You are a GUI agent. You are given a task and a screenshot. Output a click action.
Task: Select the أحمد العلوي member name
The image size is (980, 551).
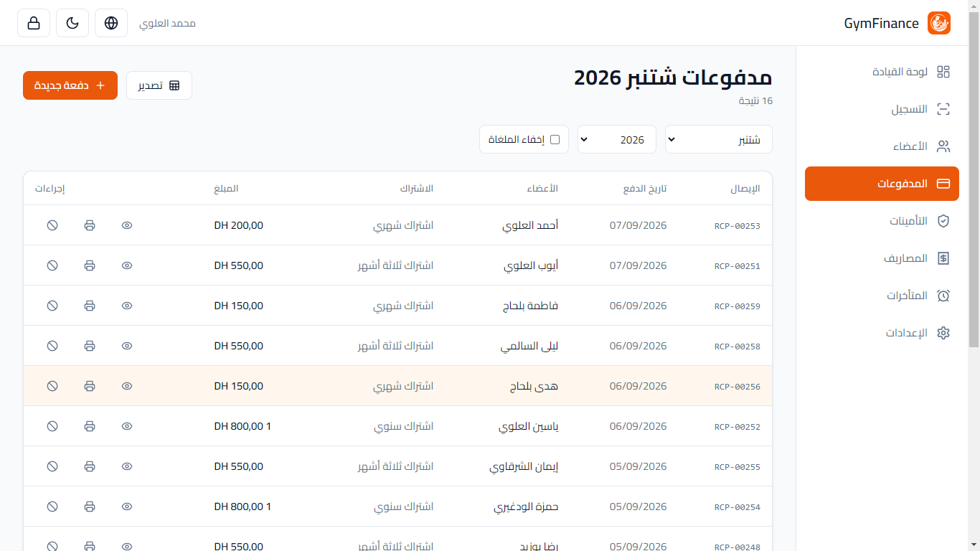click(531, 225)
